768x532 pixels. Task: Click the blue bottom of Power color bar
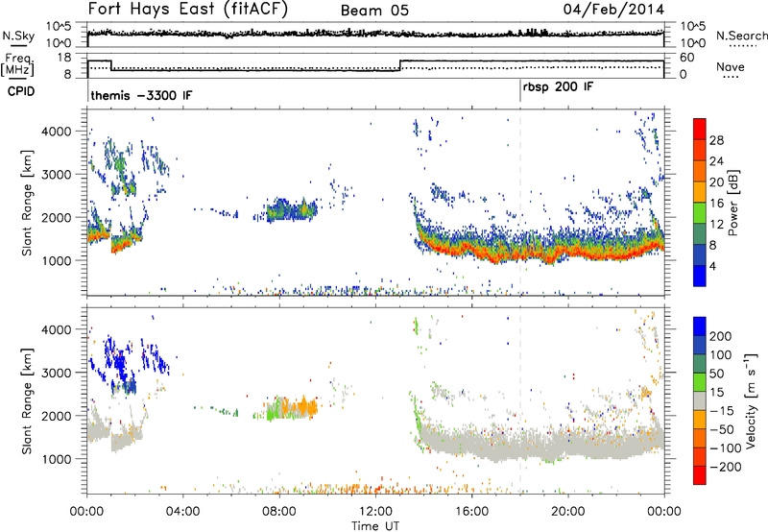[x=700, y=276]
